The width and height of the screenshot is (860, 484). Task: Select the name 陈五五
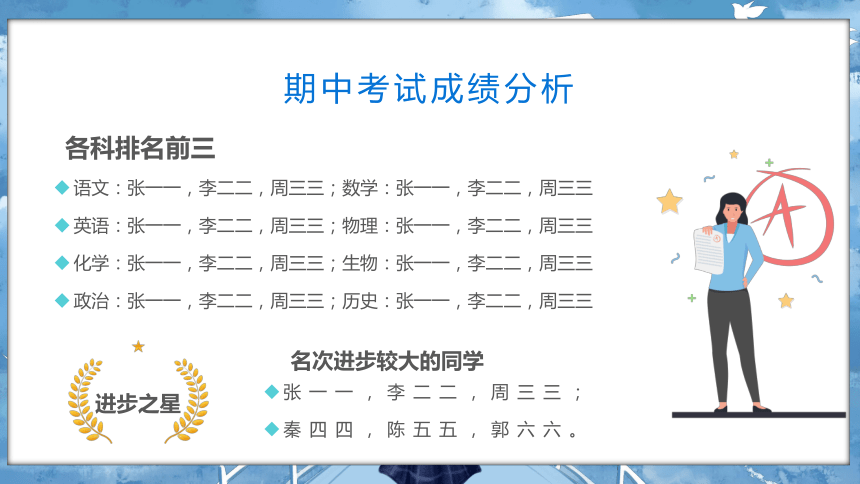[422, 430]
